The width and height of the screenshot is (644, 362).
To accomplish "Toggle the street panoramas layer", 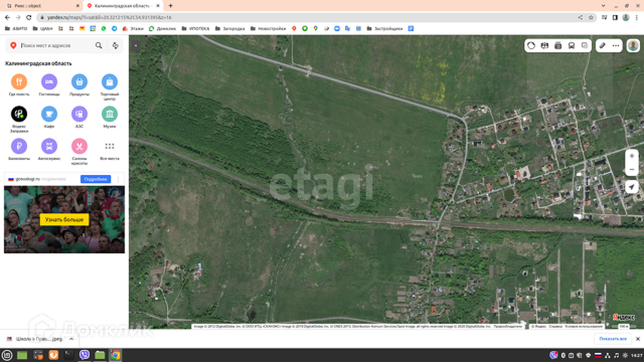I will point(558,45).
